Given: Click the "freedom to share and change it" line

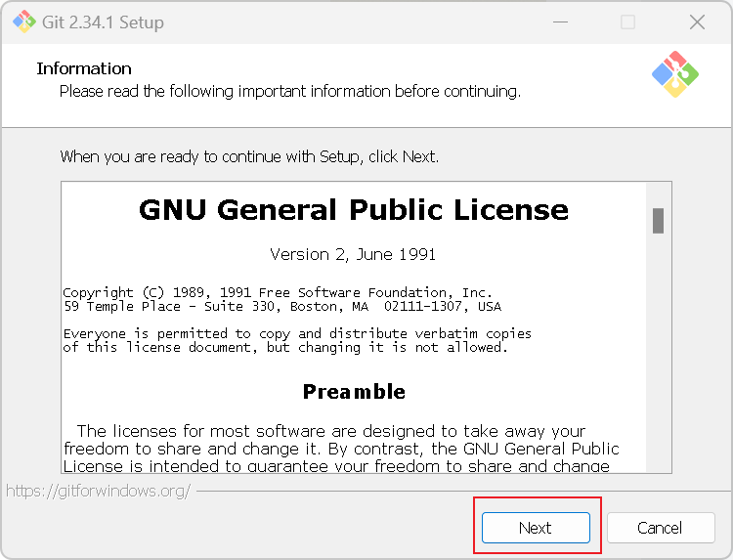Looking at the screenshot, I should pos(341,449).
